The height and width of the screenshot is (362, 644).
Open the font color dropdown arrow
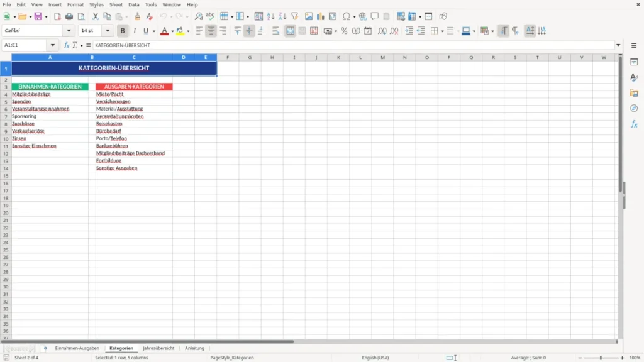172,31
